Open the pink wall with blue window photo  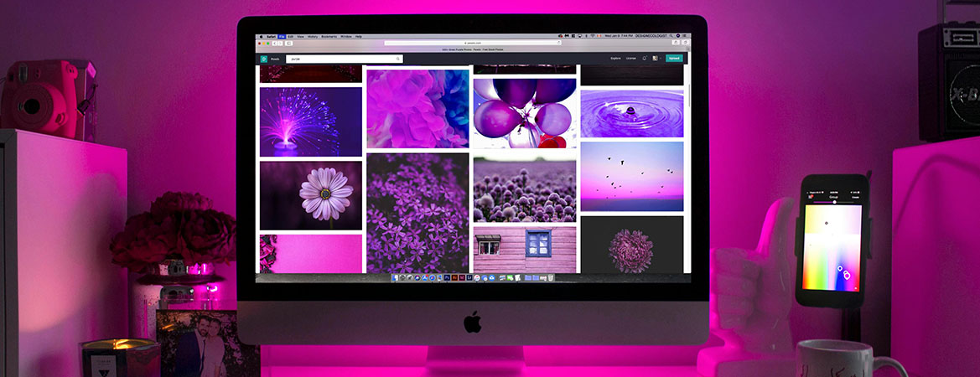coord(525,250)
